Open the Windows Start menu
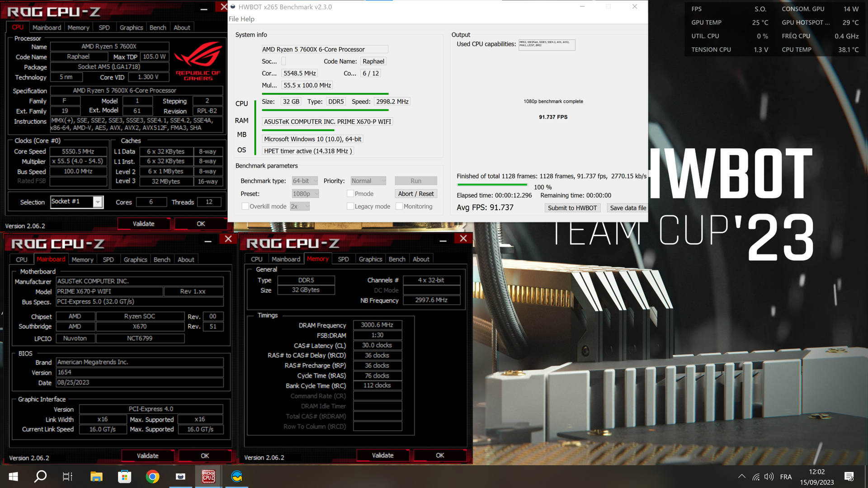The width and height of the screenshot is (868, 488). 13,477
